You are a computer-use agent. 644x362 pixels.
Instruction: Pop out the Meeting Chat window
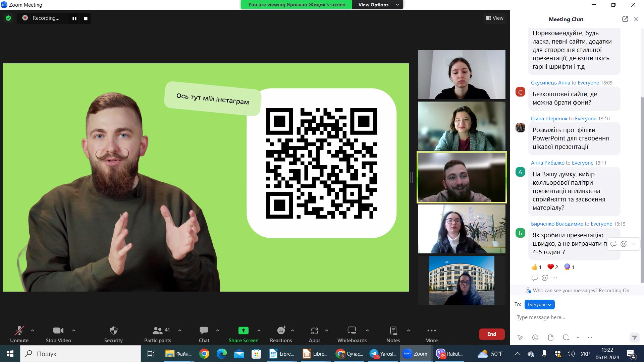click(625, 19)
